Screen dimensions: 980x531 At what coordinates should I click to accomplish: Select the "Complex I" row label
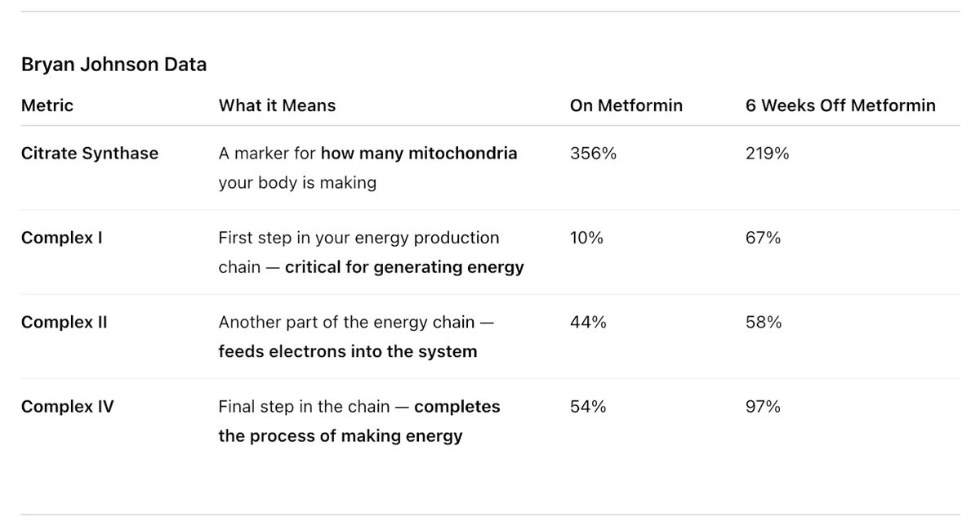[x=61, y=238]
